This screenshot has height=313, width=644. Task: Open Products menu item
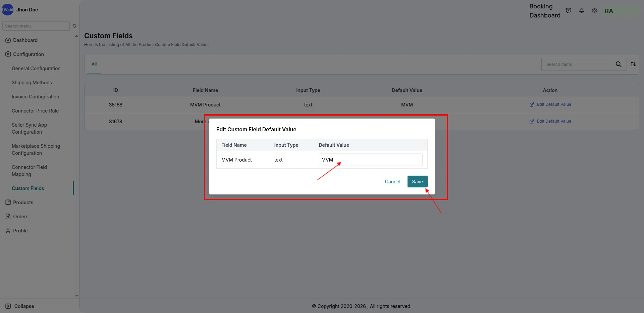tap(23, 203)
